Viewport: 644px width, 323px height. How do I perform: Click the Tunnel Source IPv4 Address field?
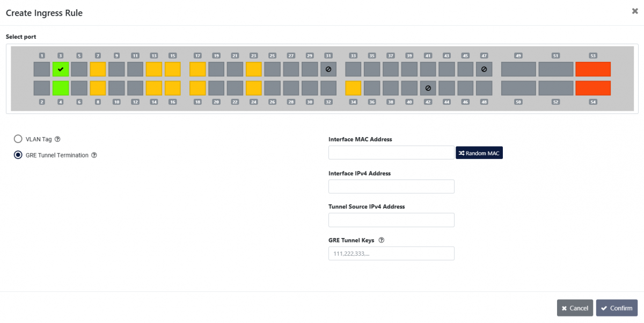(391, 220)
